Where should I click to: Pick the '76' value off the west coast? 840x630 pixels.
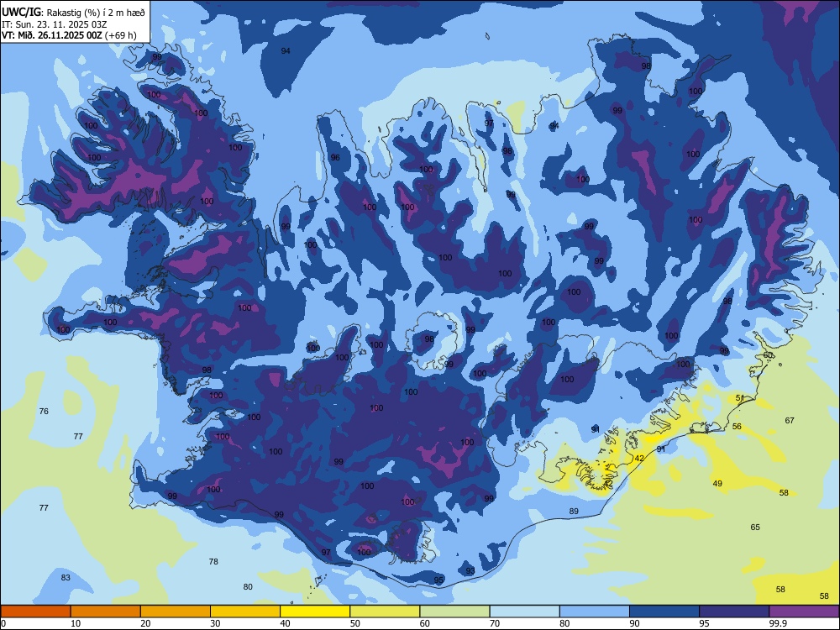[x=44, y=411]
